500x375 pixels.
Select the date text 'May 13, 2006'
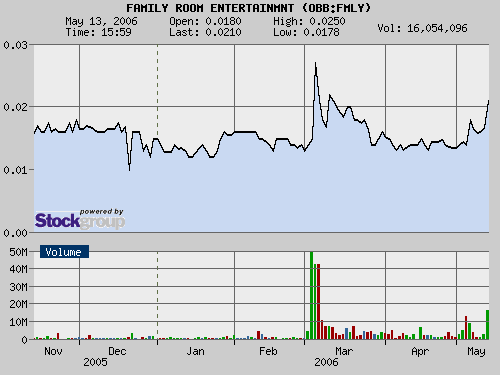[x=101, y=21]
